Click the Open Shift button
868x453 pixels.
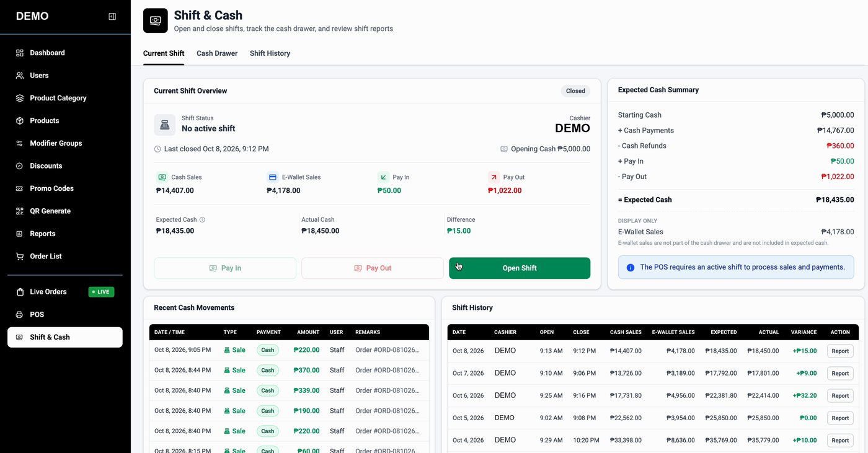[520, 268]
